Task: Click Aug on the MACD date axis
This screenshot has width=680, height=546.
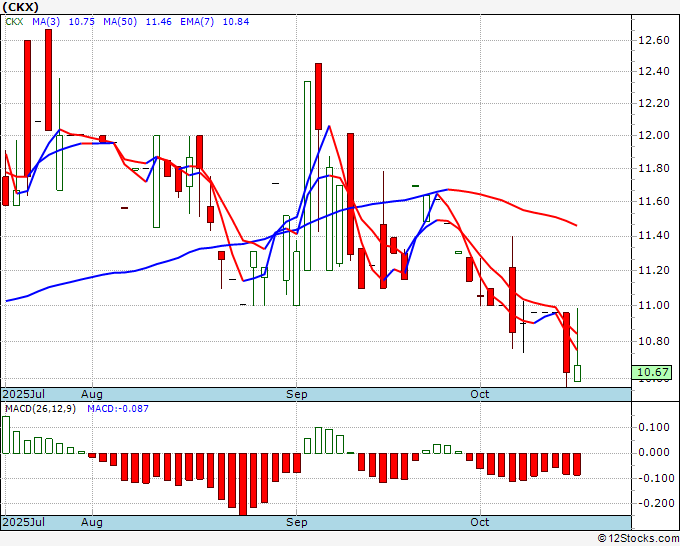Action: 92,522
